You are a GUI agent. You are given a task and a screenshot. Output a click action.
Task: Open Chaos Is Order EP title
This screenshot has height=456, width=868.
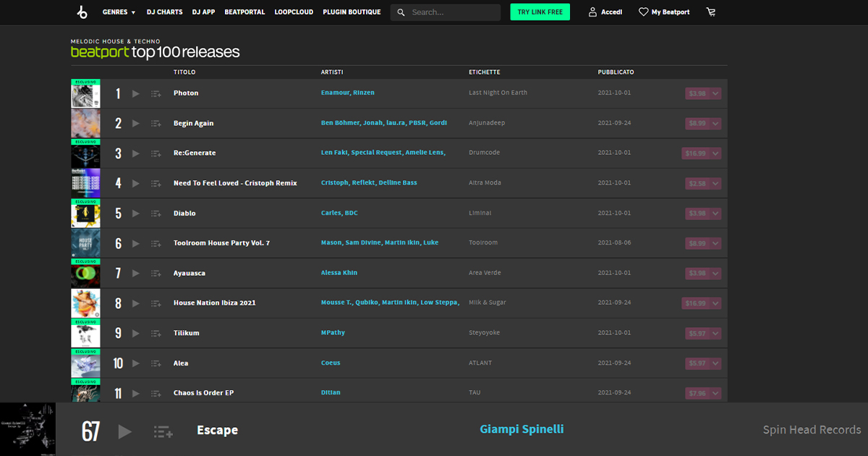pyautogui.click(x=203, y=393)
